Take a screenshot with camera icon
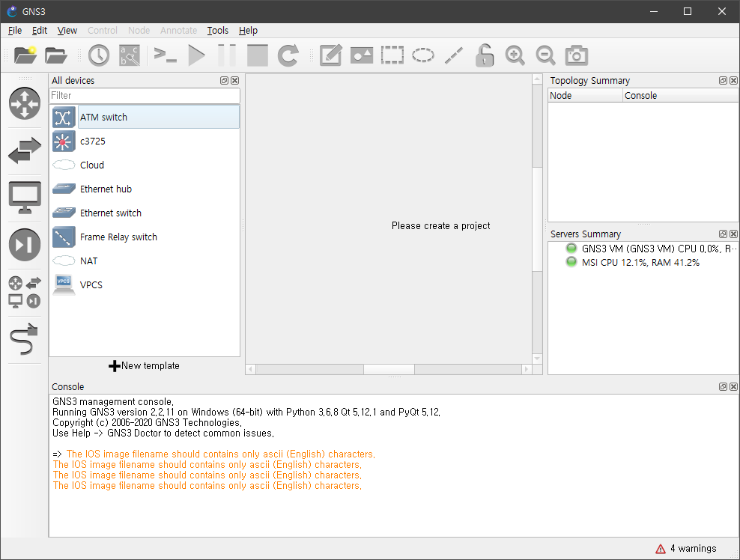Screen dimensions: 740x560 (576, 55)
